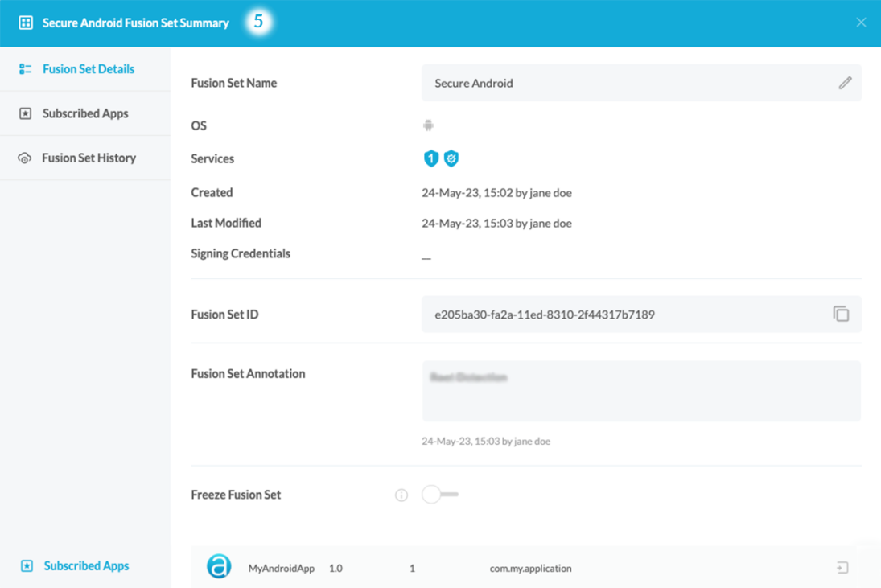This screenshot has width=881, height=588.
Task: Click the info icon beside Freeze Fusion Set
Action: pyautogui.click(x=401, y=495)
